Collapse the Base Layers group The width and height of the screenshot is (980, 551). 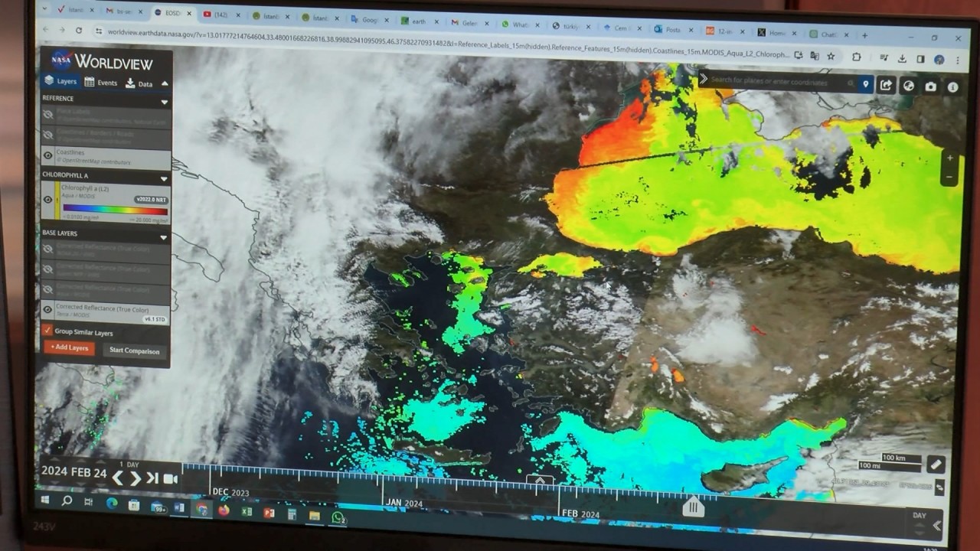(x=163, y=238)
